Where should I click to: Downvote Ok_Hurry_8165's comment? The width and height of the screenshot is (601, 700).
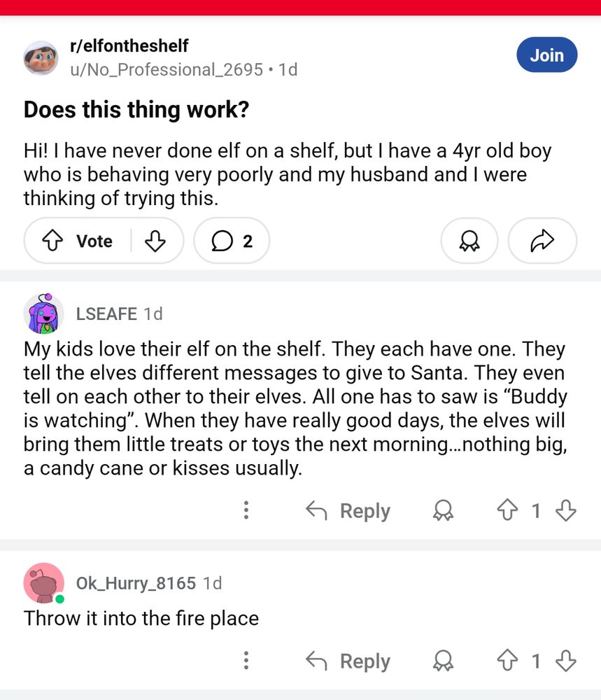[x=565, y=661]
